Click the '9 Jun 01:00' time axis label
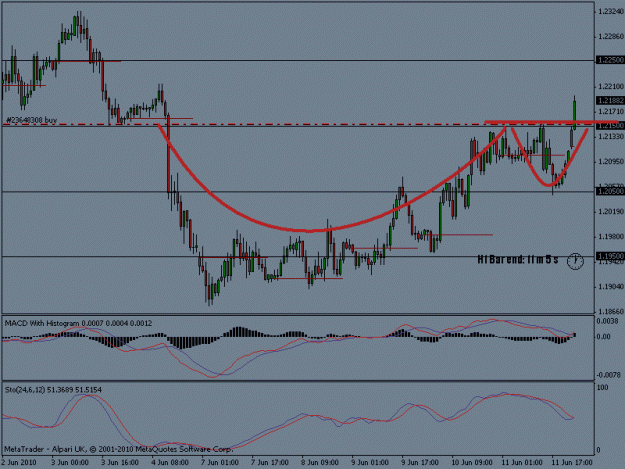Image resolution: width=625 pixels, height=469 pixels. (x=370, y=463)
